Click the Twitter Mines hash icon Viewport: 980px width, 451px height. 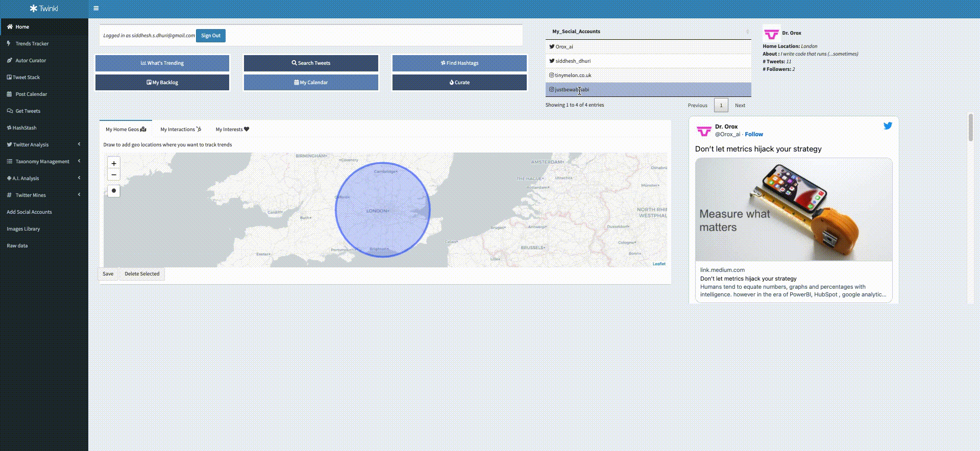click(x=9, y=195)
